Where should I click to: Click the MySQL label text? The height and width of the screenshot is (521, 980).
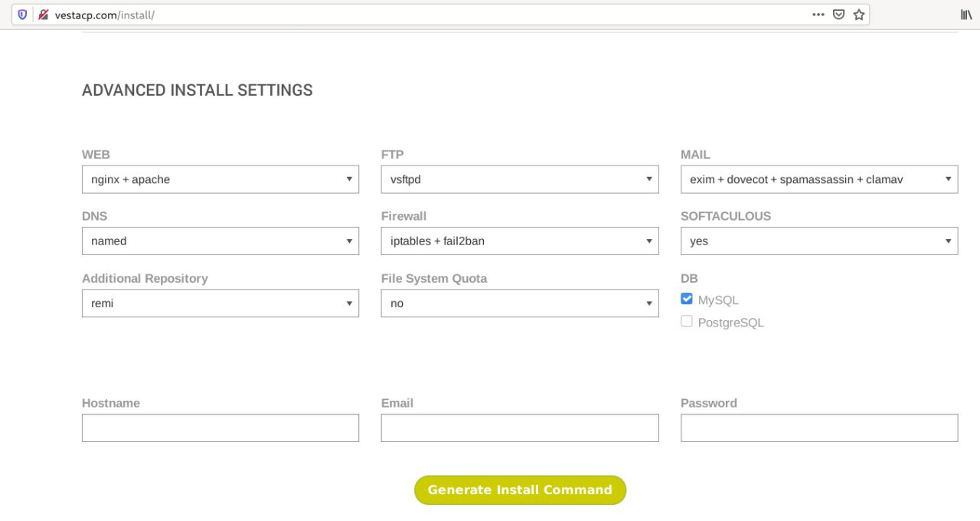tap(718, 300)
